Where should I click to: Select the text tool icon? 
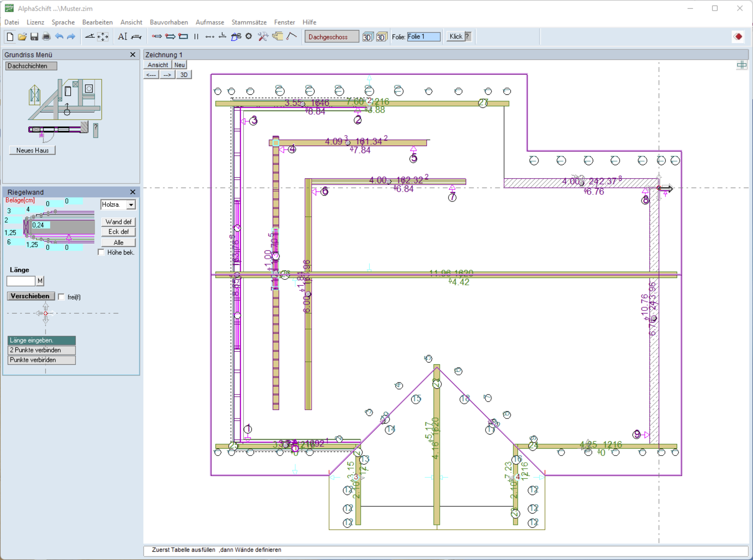[x=122, y=37]
